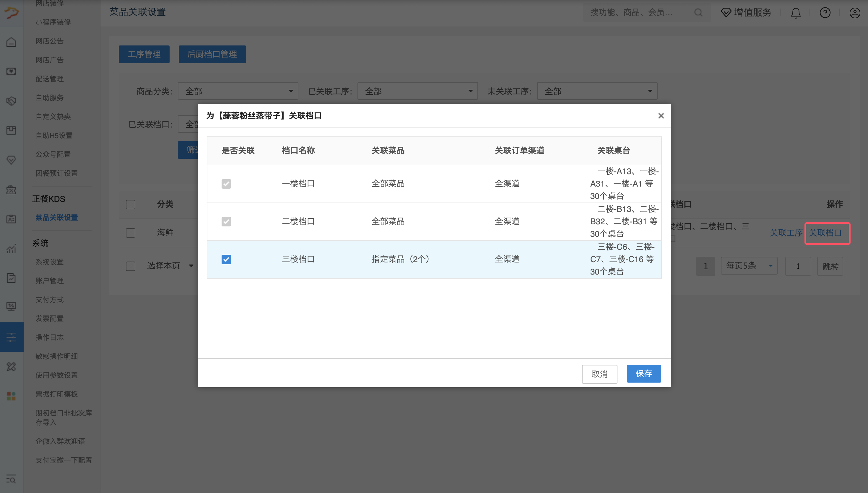The image size is (868, 493).
Task: Click page 1 pagination button
Action: [706, 266]
